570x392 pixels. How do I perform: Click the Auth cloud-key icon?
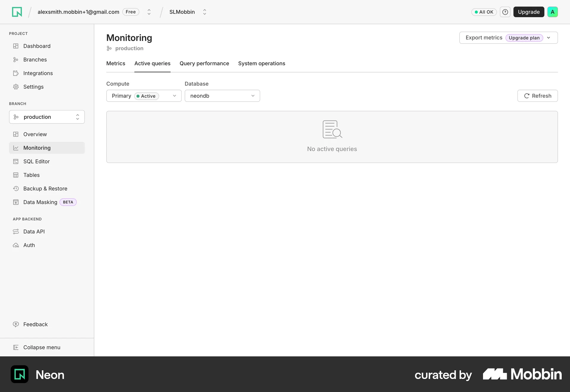click(16, 245)
